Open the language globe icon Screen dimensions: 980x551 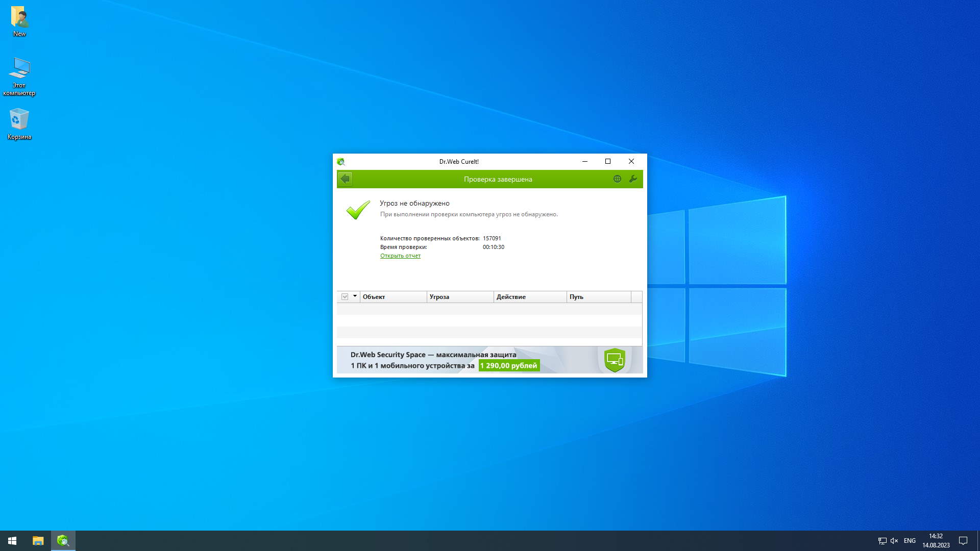coord(617,179)
